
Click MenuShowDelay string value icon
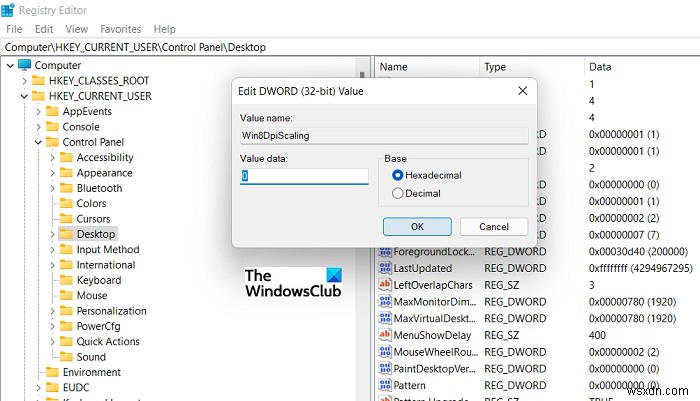pos(385,335)
